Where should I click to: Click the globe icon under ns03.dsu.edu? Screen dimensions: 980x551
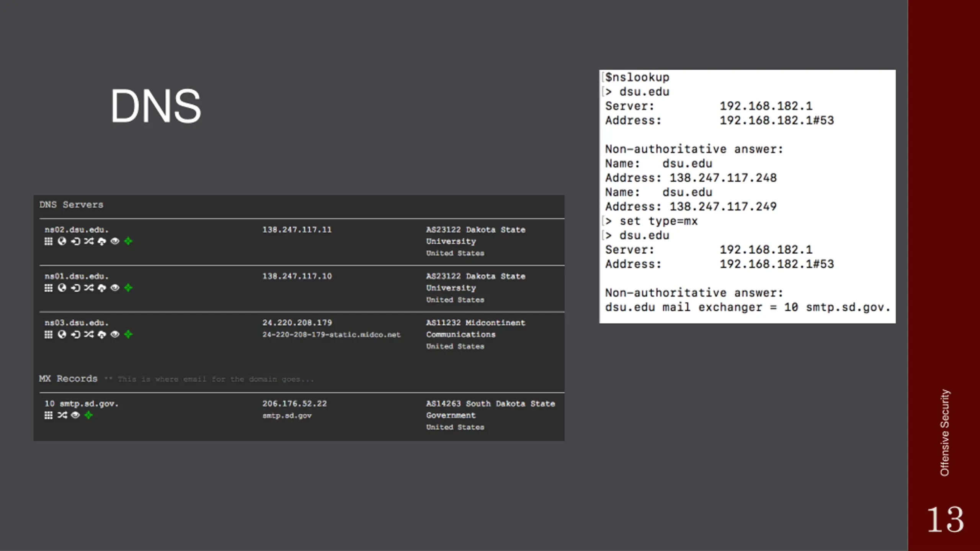[x=62, y=334]
